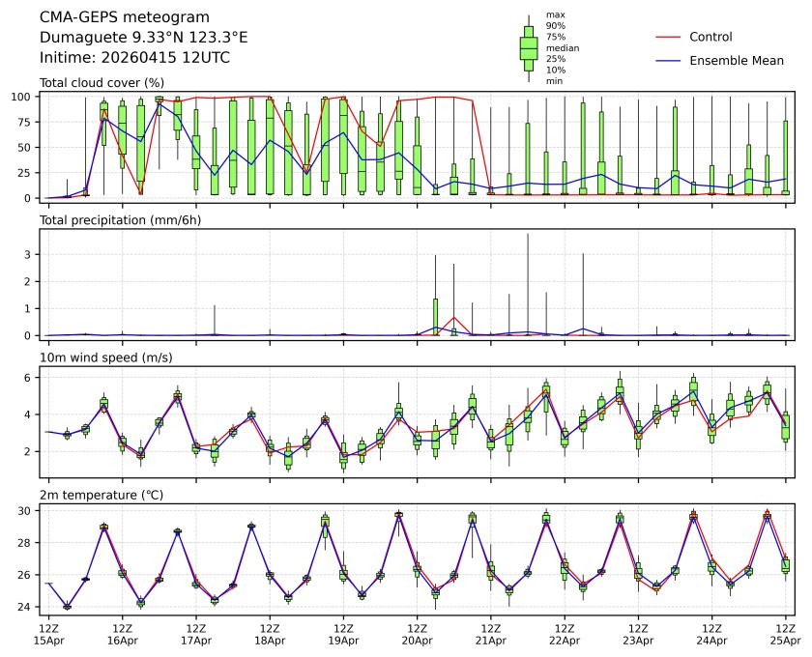
Task: Click the Initime 20260415 12UTC text
Action: (x=134, y=57)
